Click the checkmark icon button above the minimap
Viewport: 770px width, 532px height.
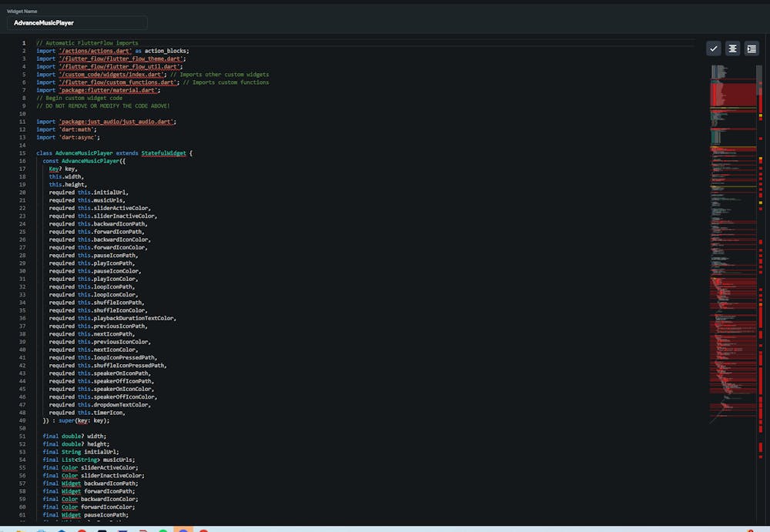(714, 49)
